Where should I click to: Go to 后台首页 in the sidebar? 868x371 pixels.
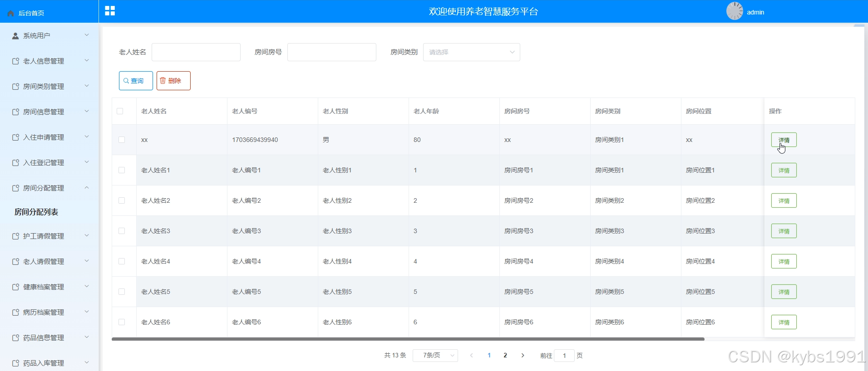click(31, 13)
